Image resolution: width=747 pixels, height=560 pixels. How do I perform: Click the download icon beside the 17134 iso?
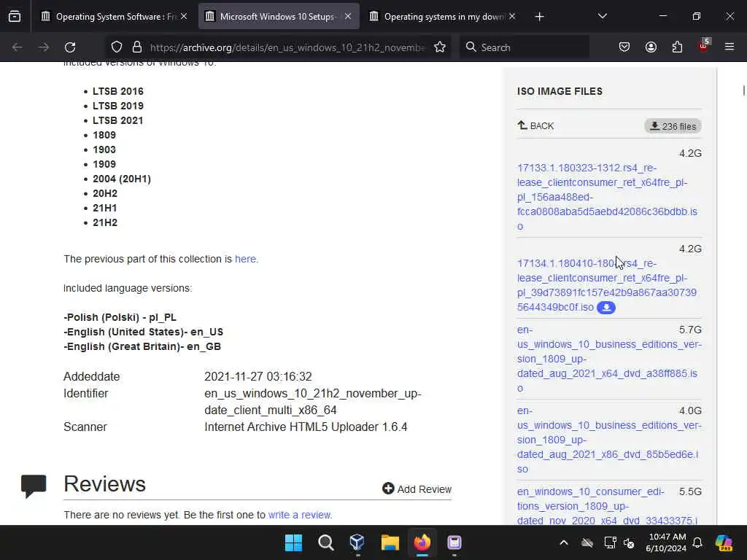(606, 308)
